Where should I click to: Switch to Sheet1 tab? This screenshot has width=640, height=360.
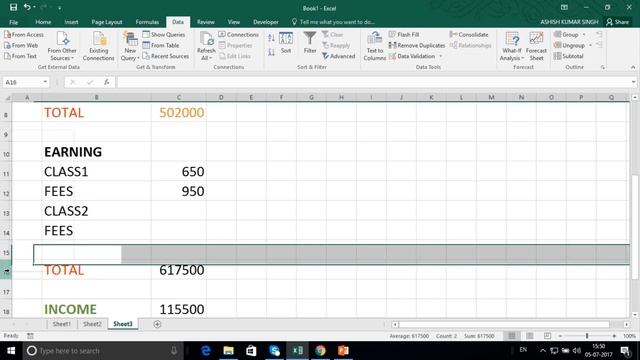pos(62,324)
